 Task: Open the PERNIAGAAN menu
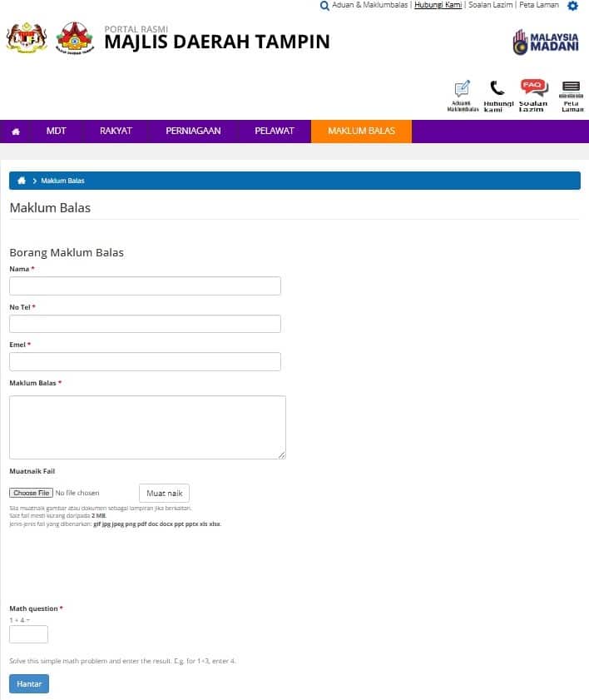pyautogui.click(x=193, y=132)
